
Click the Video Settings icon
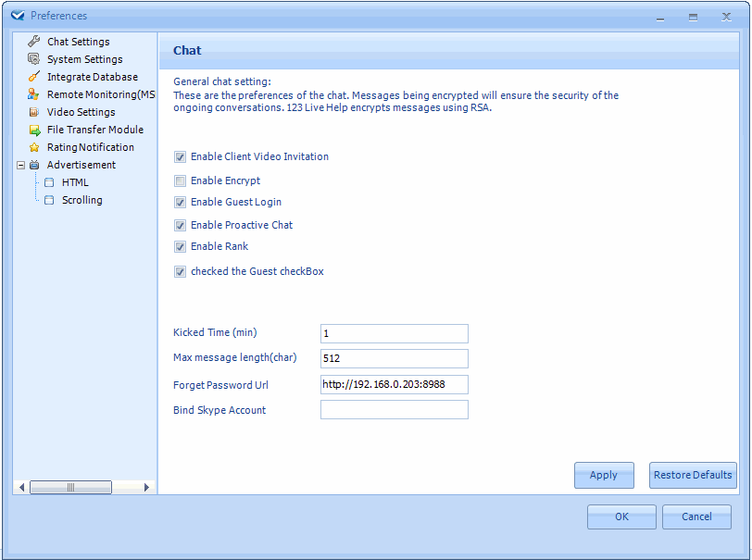tap(34, 112)
